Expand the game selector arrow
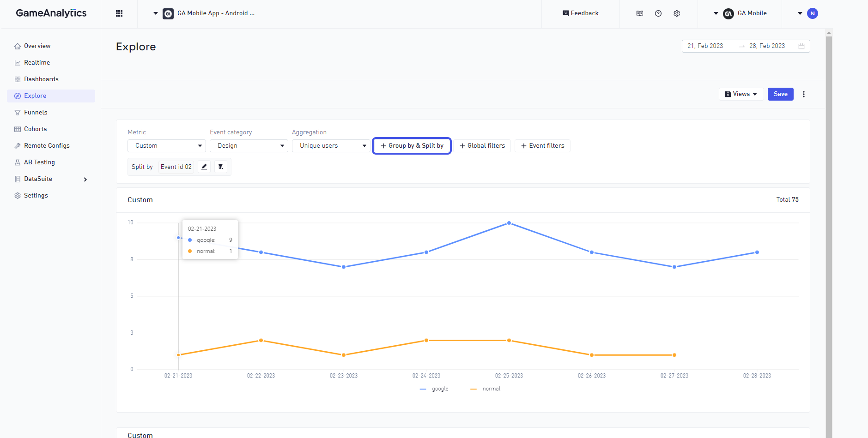The width and height of the screenshot is (868, 438). [x=156, y=13]
